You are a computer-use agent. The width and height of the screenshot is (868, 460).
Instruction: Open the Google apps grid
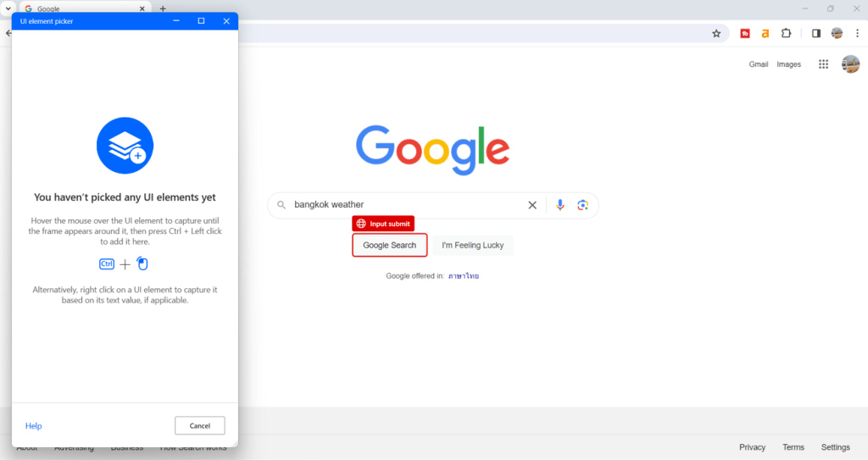(824, 64)
